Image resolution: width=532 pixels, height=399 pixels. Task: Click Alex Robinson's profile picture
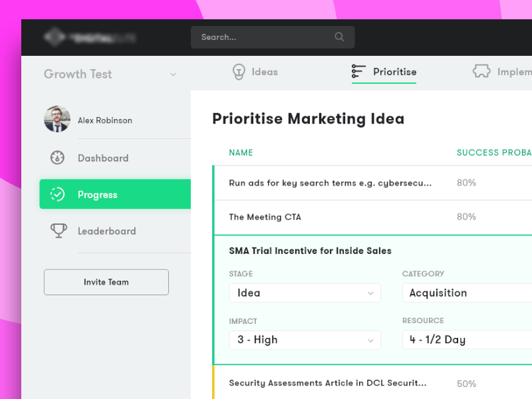tap(57, 120)
